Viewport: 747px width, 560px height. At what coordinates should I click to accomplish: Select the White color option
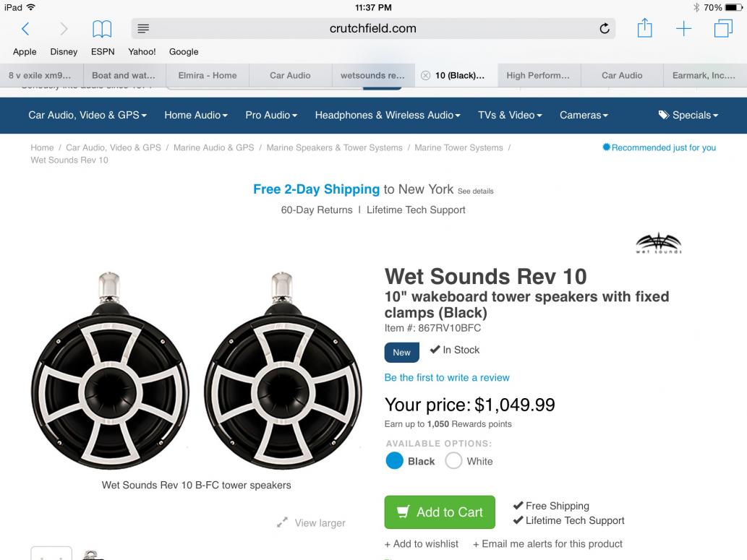click(453, 461)
